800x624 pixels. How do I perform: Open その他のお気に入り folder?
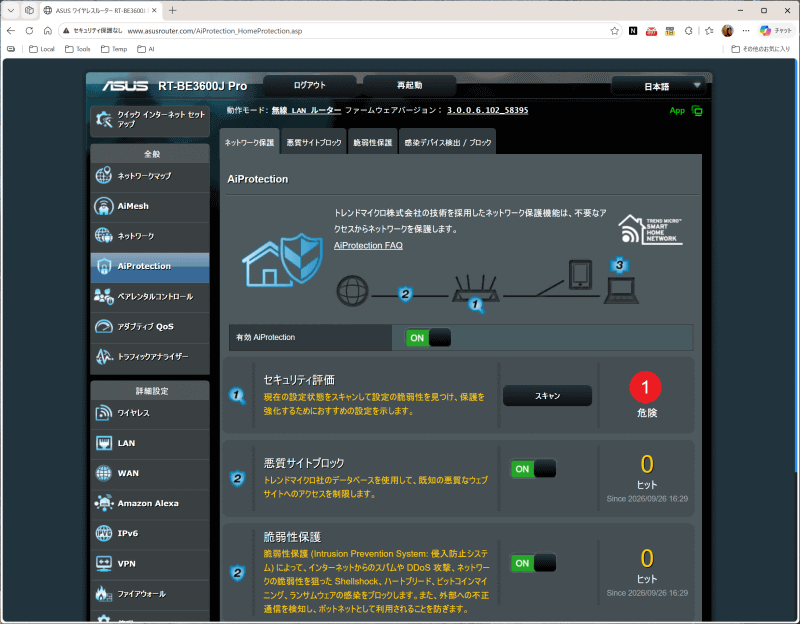[760, 49]
